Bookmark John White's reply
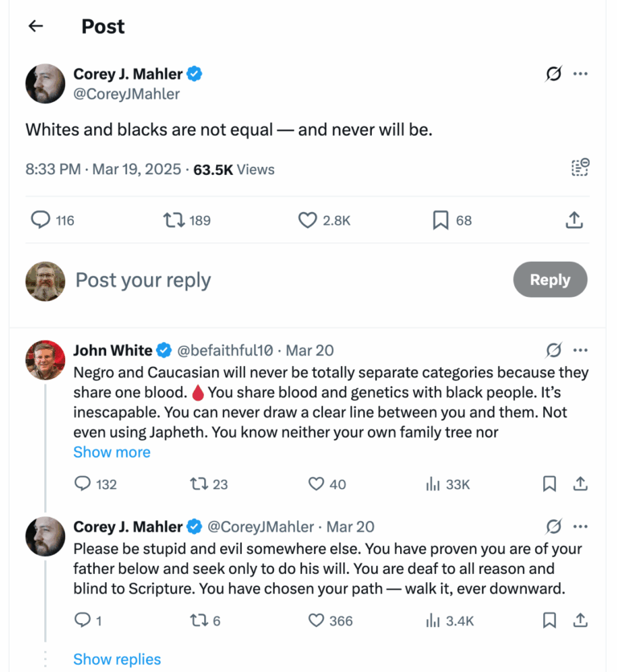This screenshot has width=617, height=672. pos(550,484)
